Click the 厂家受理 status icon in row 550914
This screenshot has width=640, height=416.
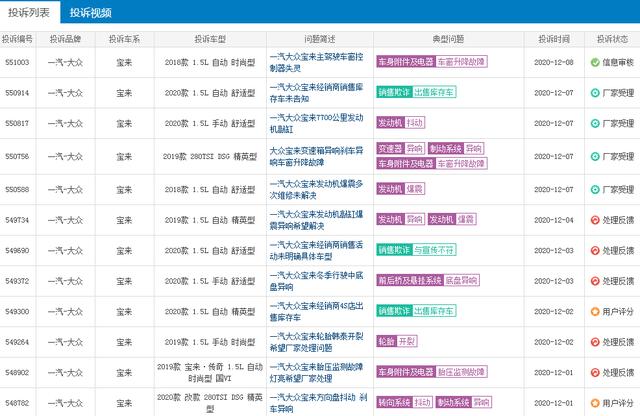click(x=595, y=92)
